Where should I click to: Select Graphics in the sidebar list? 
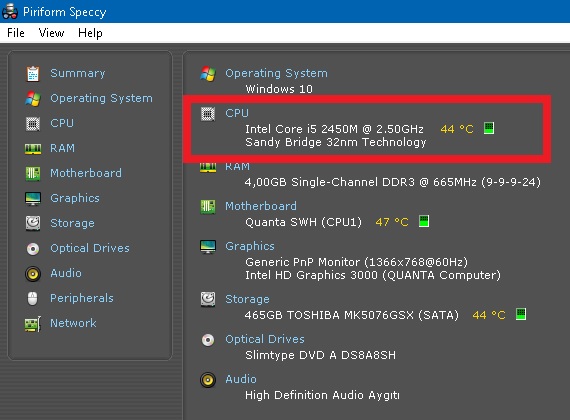[75, 198]
